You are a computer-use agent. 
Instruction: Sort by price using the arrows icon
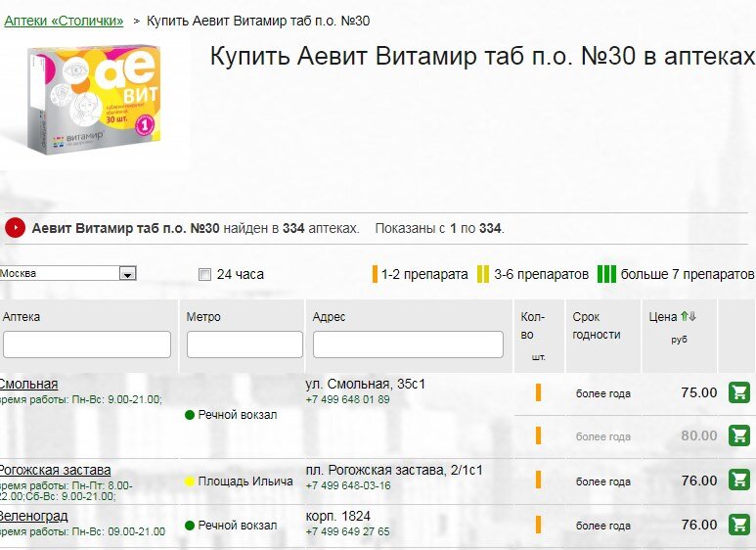(688, 316)
